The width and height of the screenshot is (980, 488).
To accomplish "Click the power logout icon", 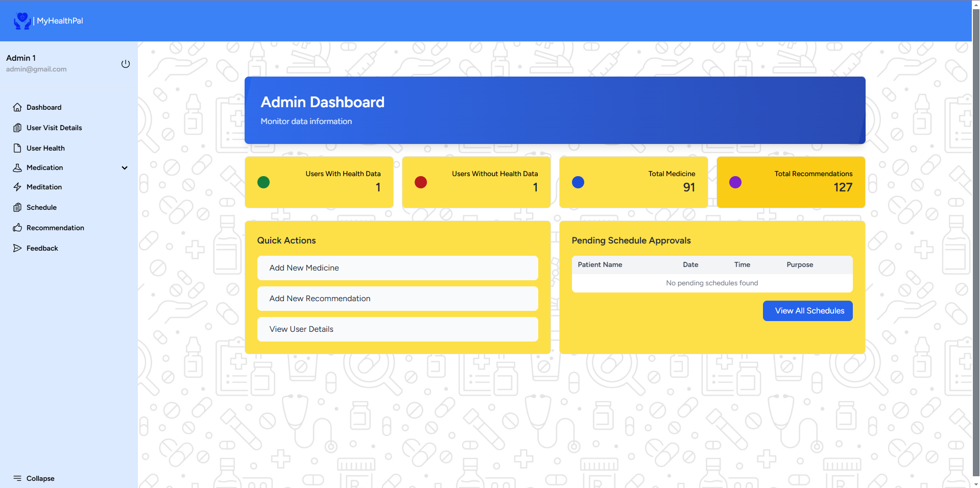I will pyautogui.click(x=125, y=64).
